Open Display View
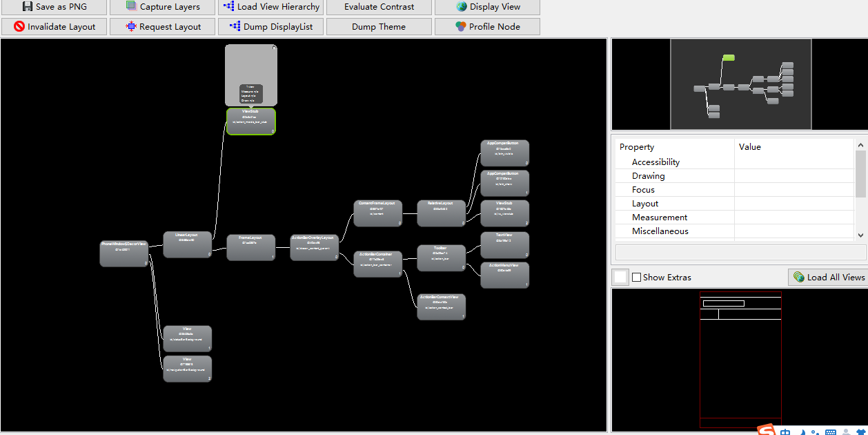The height and width of the screenshot is (435, 868). 487,7
